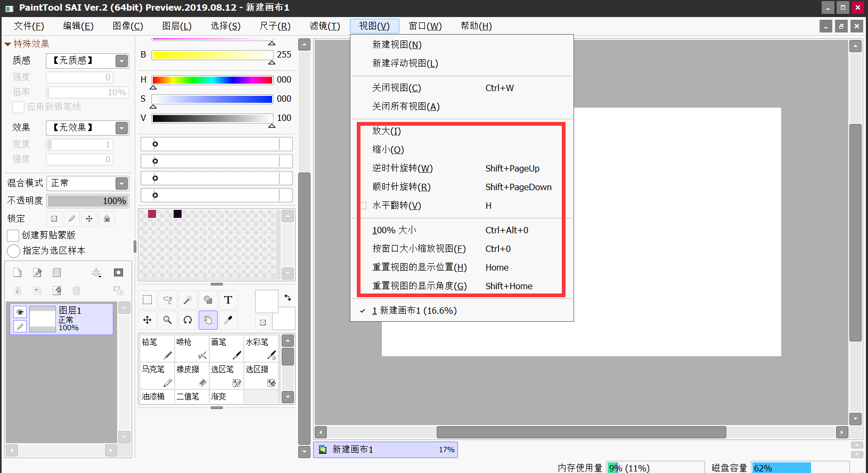This screenshot has width=868, height=473.
Task: Choose the 橡皮擦 eraser brush
Action: (x=192, y=376)
